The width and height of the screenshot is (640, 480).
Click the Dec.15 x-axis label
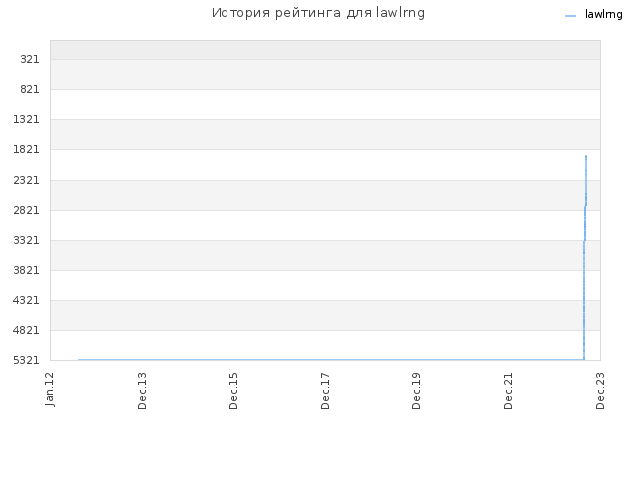(x=233, y=391)
